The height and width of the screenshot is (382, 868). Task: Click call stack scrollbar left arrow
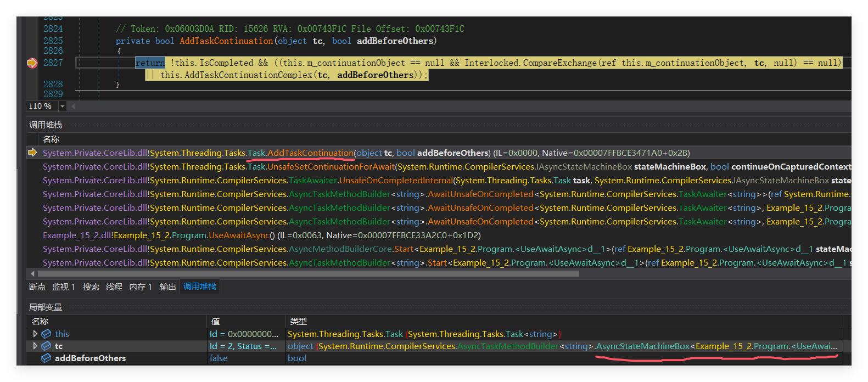32,273
